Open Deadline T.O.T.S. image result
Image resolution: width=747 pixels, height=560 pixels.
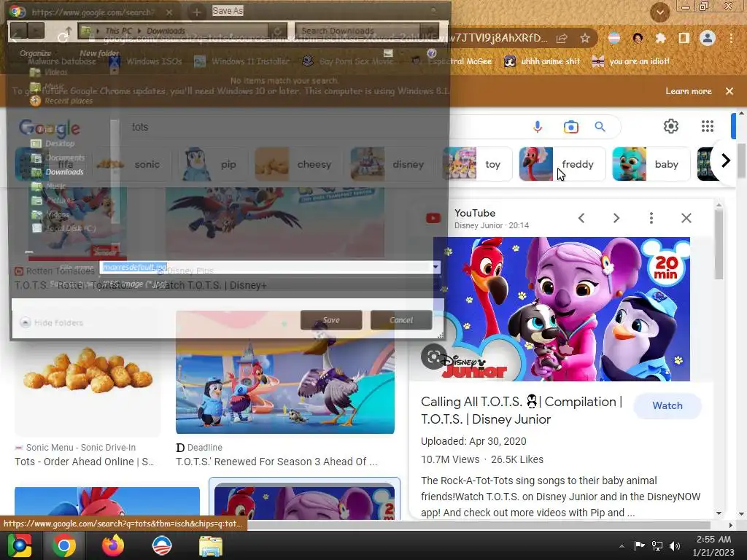[x=285, y=373]
